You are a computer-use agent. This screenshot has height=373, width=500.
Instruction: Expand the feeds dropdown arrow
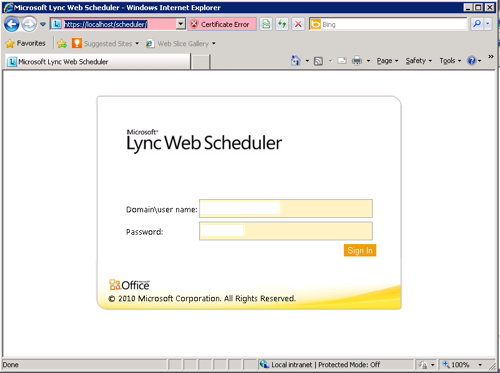330,61
